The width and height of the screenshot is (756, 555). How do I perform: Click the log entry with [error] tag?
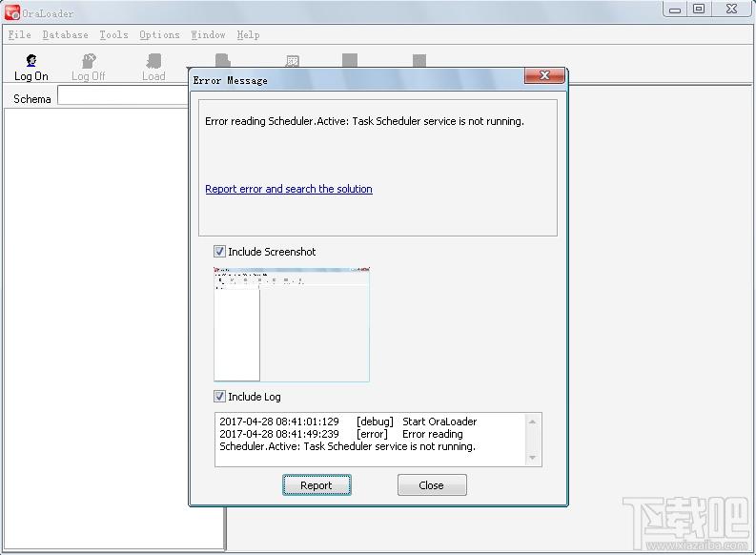click(x=348, y=441)
